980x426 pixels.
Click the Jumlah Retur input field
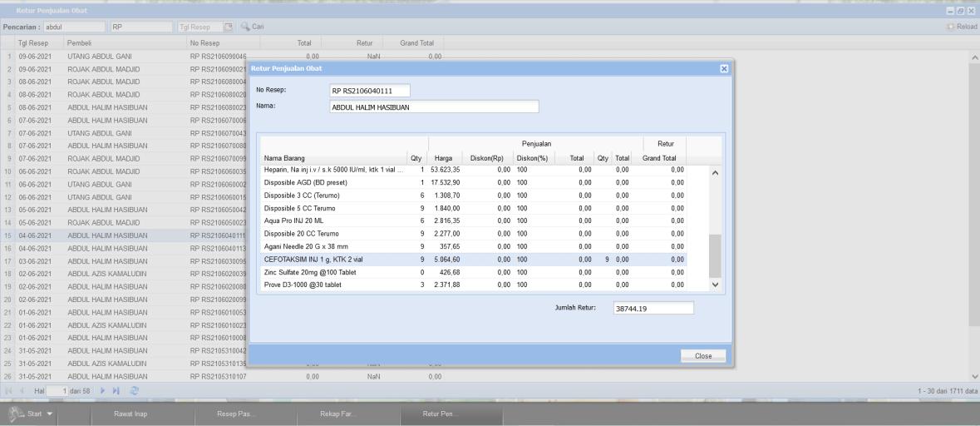pyautogui.click(x=654, y=309)
